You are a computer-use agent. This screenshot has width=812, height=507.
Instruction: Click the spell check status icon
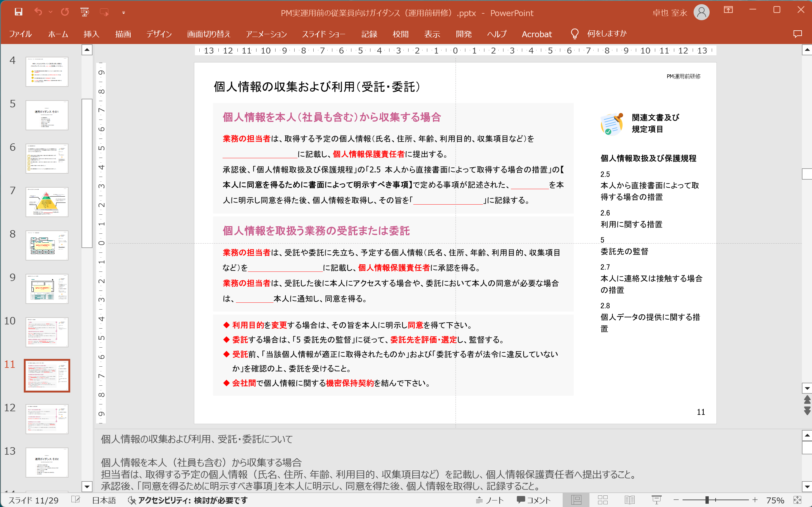(76, 500)
